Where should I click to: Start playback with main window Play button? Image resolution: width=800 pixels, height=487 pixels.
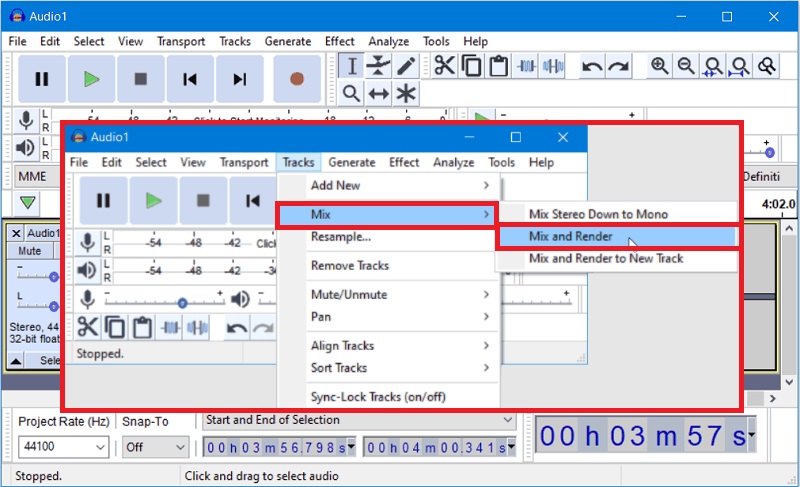click(x=91, y=79)
